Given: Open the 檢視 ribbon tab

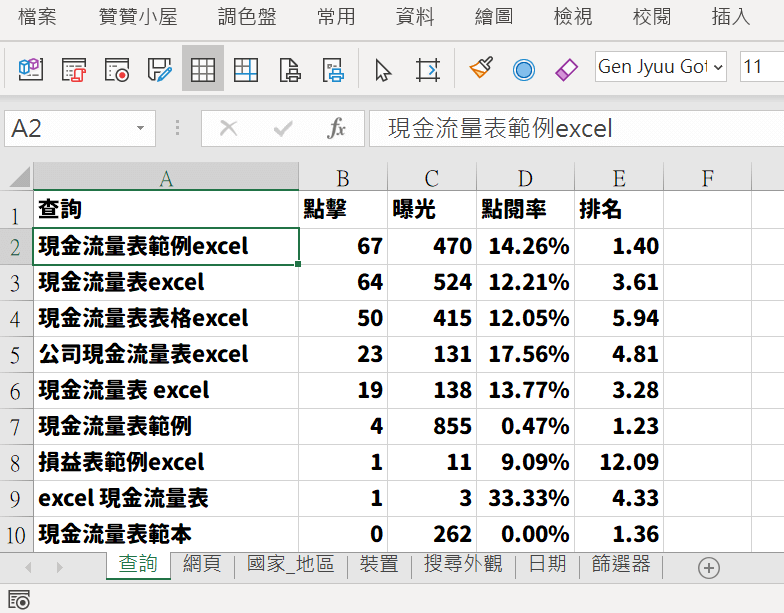Looking at the screenshot, I should [x=573, y=17].
